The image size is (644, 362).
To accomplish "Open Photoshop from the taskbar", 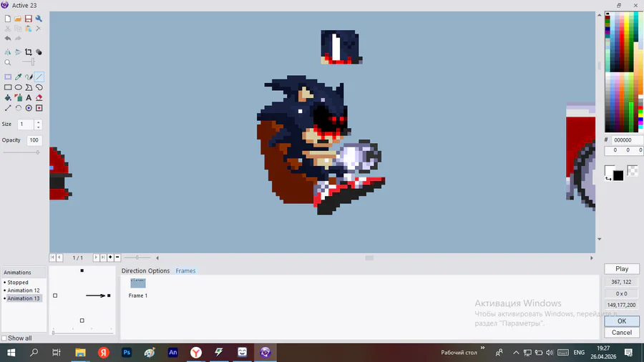I will click(127, 353).
